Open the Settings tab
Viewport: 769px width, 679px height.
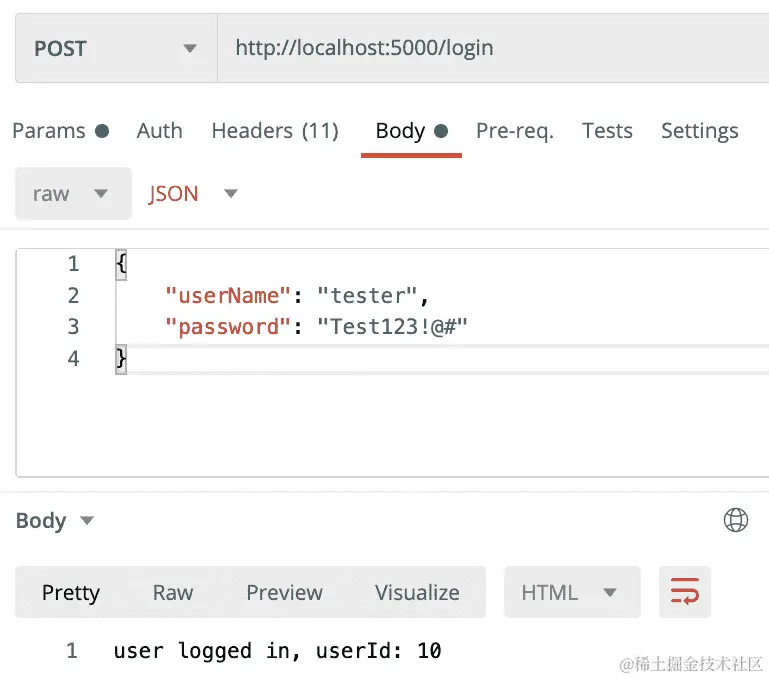pyautogui.click(x=699, y=131)
